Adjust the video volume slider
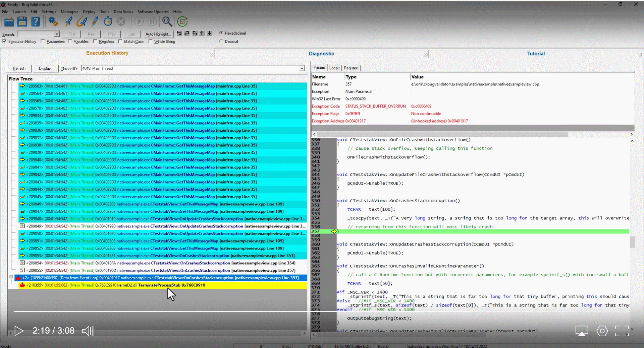644x348 pixels. click(x=88, y=331)
